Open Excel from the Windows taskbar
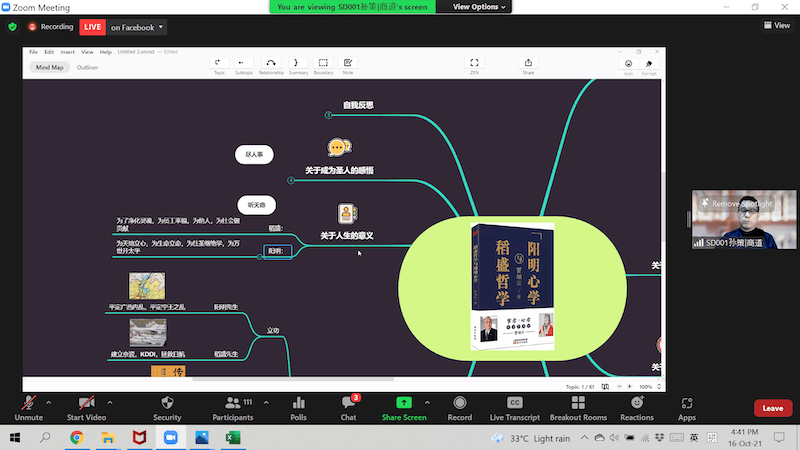 tap(231, 438)
